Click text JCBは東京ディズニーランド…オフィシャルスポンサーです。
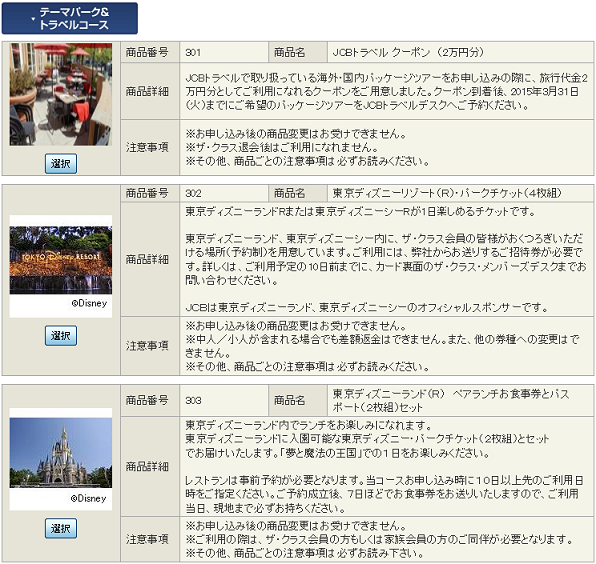This screenshot has height=564, width=596. (x=367, y=307)
